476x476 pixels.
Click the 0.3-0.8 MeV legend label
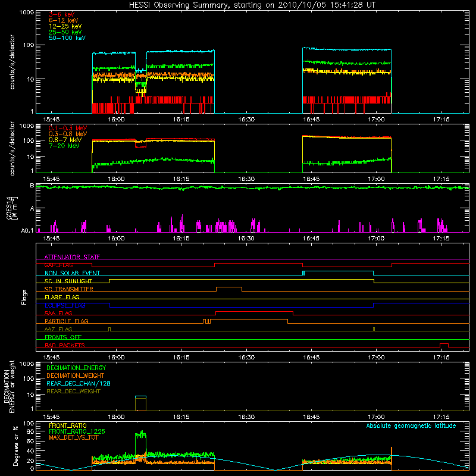tap(68, 134)
